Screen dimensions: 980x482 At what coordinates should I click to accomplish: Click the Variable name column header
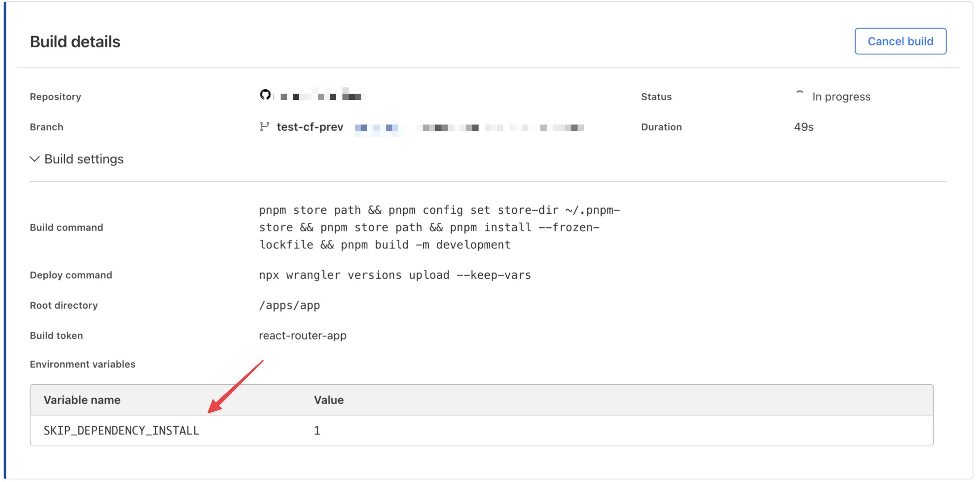click(82, 400)
